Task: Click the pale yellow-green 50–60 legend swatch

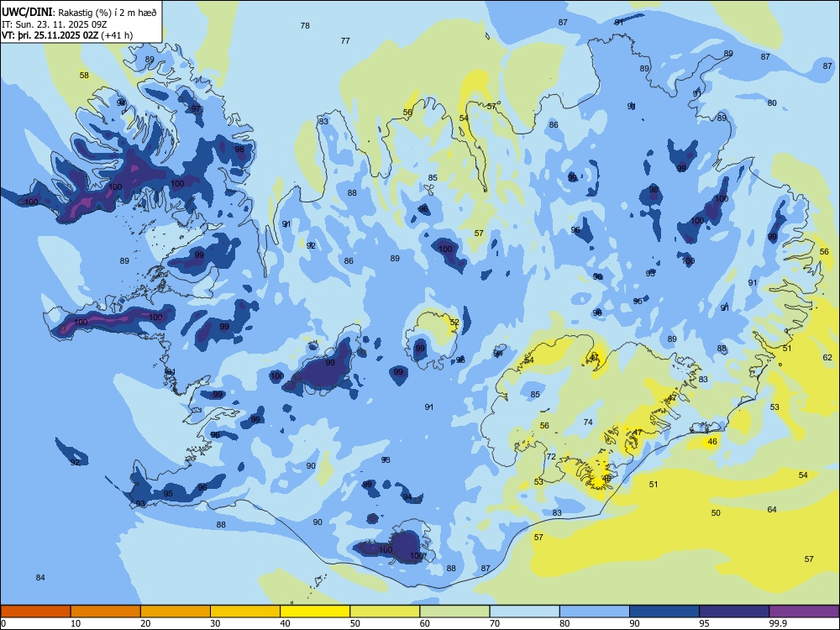Action: [385, 612]
